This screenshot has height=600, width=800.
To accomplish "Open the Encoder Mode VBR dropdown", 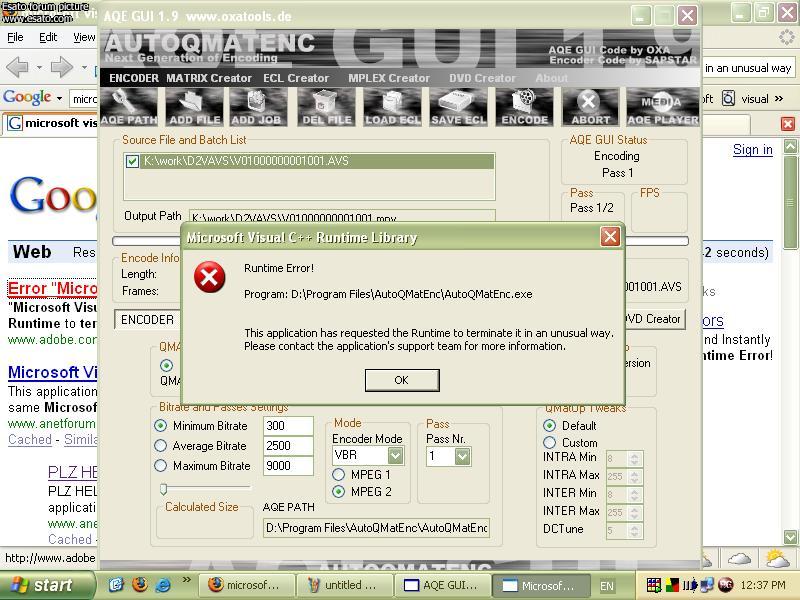I will [x=395, y=455].
